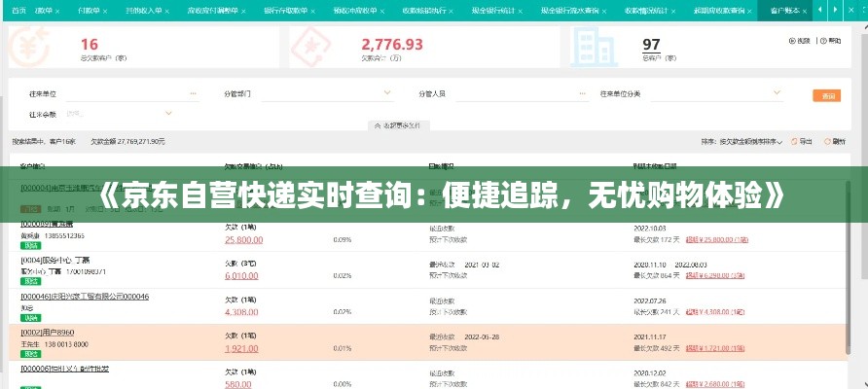Open the 6,010.00 debt amount link
The height and width of the screenshot is (389, 868).
(241, 275)
